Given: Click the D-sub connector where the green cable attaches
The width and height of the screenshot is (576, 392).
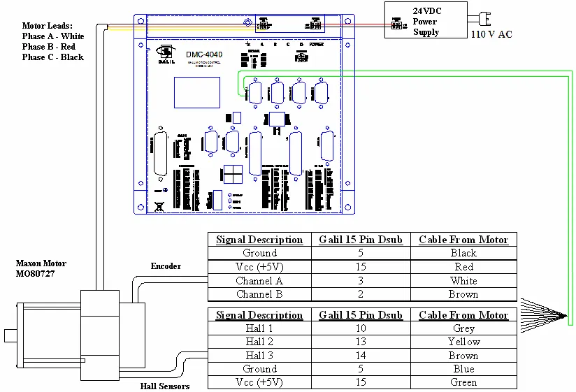Looking at the screenshot, I should 255,93.
